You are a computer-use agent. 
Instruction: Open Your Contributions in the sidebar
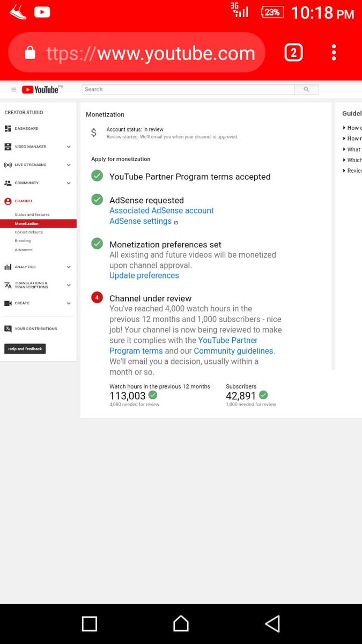[35, 329]
